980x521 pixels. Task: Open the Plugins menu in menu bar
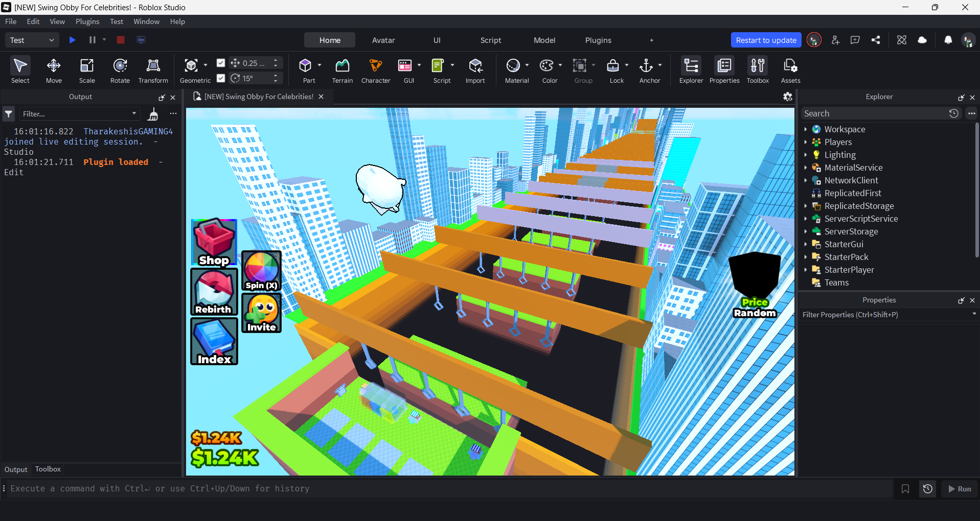(x=87, y=21)
